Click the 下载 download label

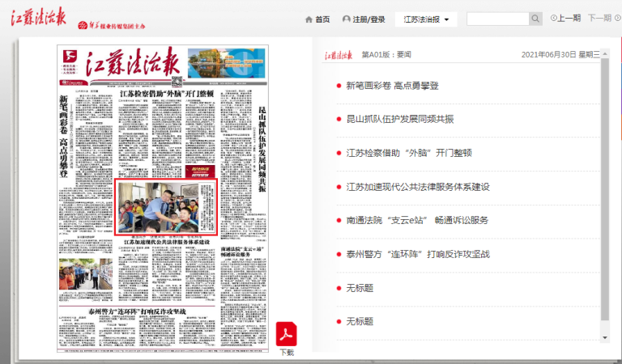tap(287, 353)
